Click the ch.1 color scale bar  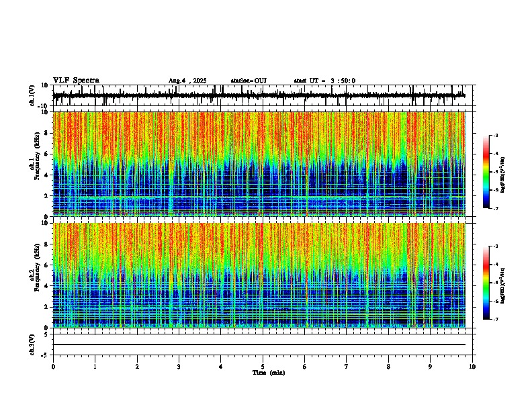(x=486, y=172)
